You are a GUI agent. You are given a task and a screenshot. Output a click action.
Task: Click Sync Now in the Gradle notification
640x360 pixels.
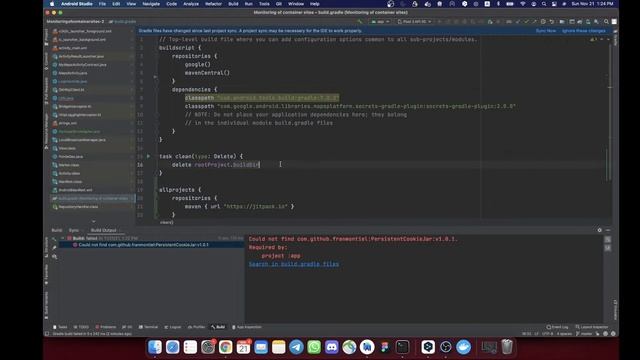[546, 31]
